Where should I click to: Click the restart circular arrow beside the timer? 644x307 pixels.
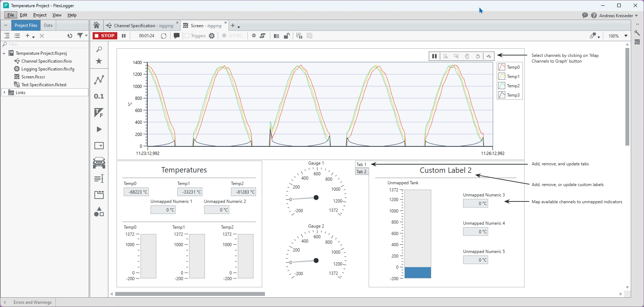pyautogui.click(x=164, y=36)
